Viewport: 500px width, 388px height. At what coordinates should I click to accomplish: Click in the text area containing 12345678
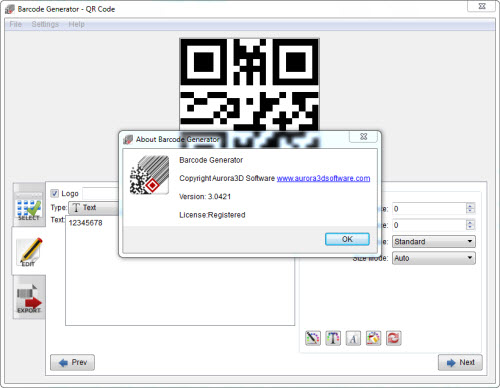pos(180,271)
